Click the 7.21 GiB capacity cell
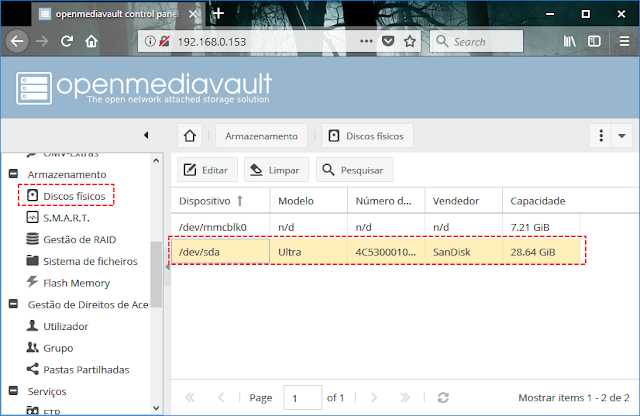This screenshot has height=416, width=640. [x=541, y=227]
